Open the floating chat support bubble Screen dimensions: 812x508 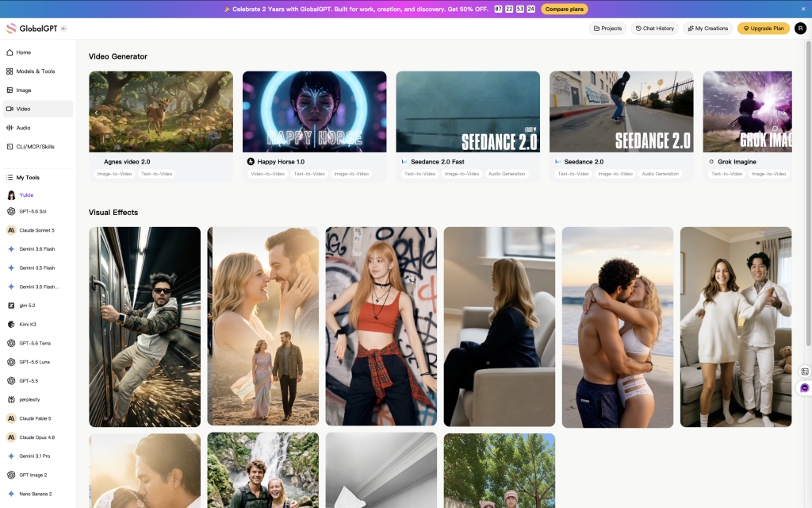(804, 387)
